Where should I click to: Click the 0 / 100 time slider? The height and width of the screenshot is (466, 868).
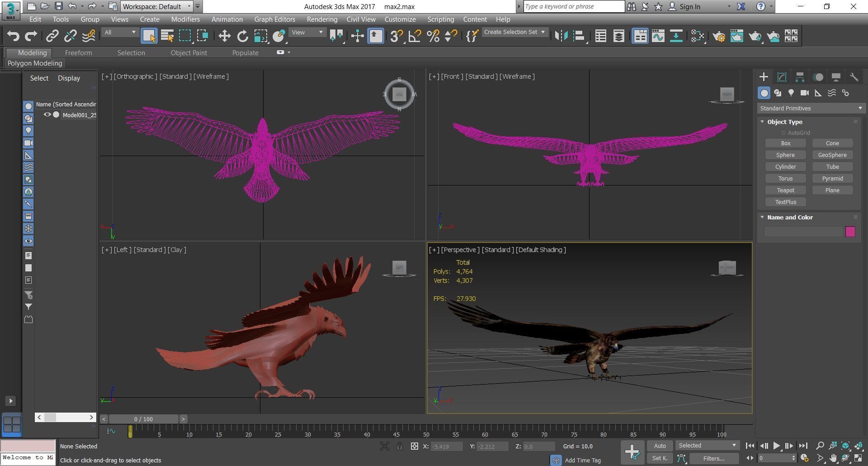tap(144, 419)
